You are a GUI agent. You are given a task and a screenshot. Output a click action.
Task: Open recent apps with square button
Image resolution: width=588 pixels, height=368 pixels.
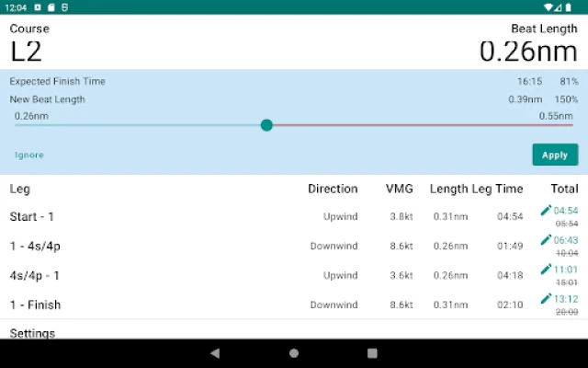[372, 353]
